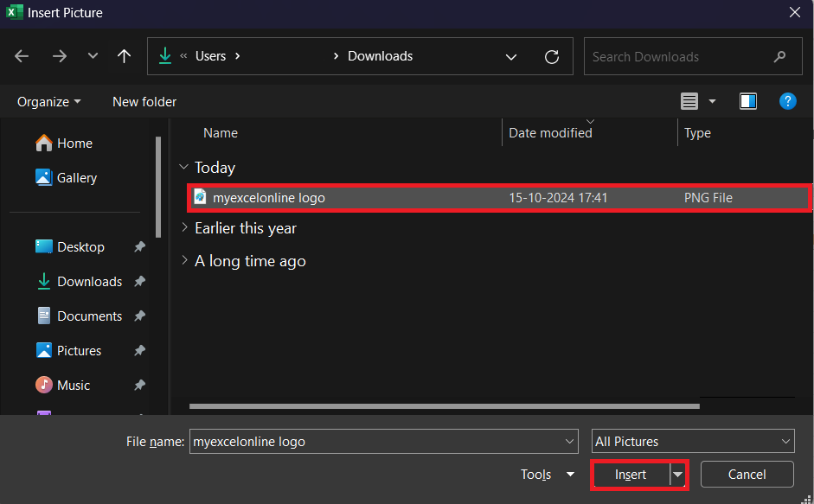Open the Insert button dropdown arrow
Image resolution: width=814 pixels, height=504 pixels.
click(x=677, y=475)
